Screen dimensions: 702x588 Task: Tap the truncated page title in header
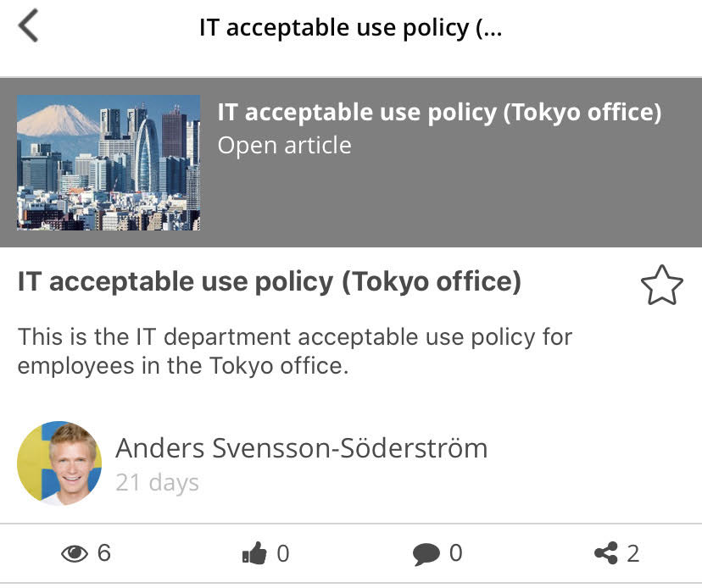coord(350,27)
